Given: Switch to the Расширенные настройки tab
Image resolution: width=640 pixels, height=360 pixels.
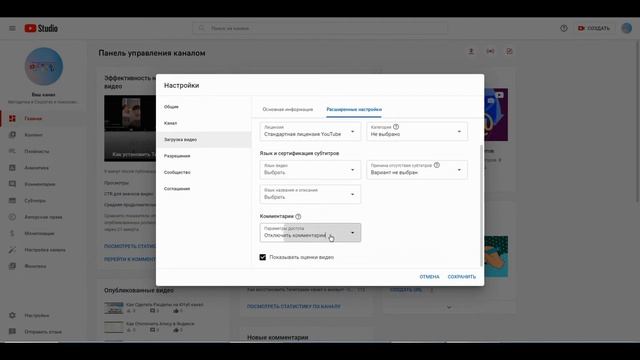Looking at the screenshot, I should click(x=354, y=109).
